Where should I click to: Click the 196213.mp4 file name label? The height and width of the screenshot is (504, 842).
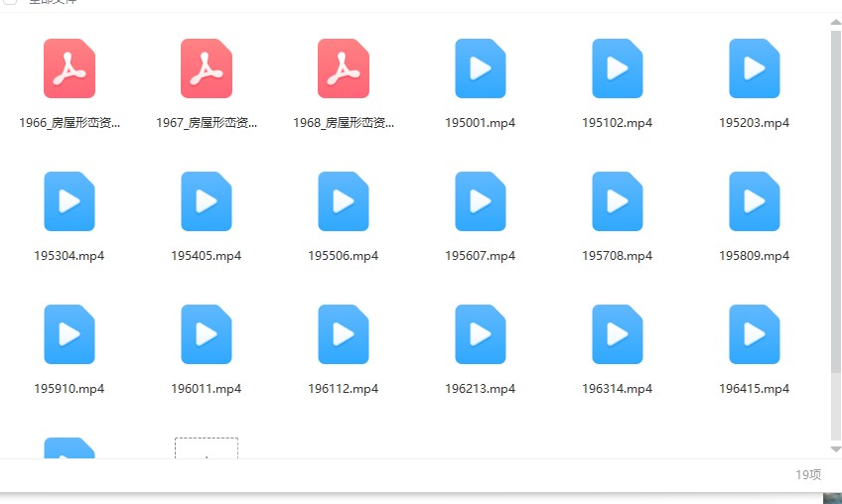tap(480, 389)
